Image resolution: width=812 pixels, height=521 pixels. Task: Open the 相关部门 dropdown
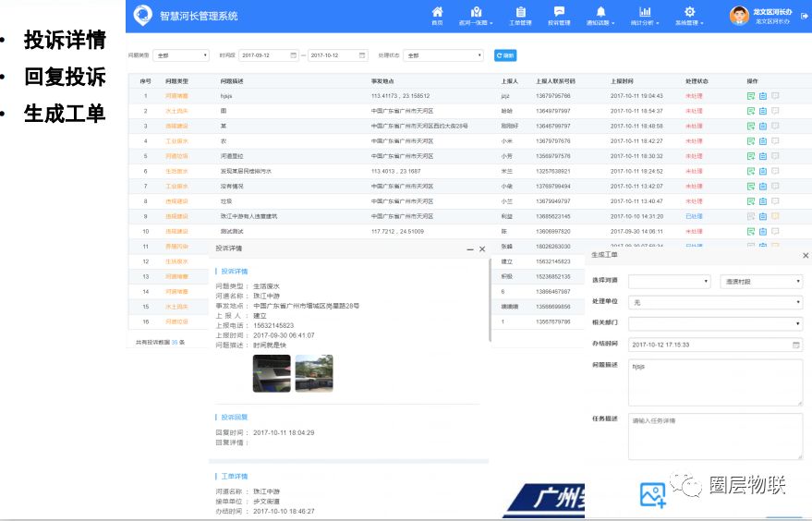[x=715, y=323]
